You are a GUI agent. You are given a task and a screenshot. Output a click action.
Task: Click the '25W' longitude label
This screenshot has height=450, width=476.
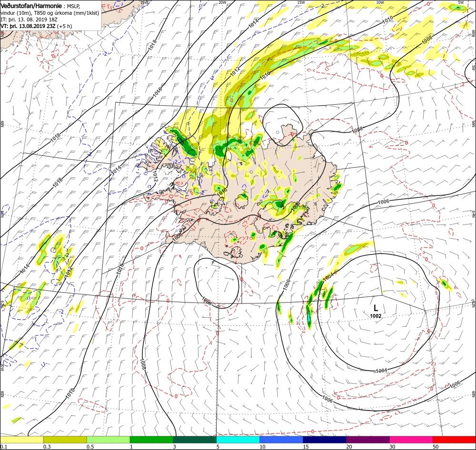[x=145, y=2]
